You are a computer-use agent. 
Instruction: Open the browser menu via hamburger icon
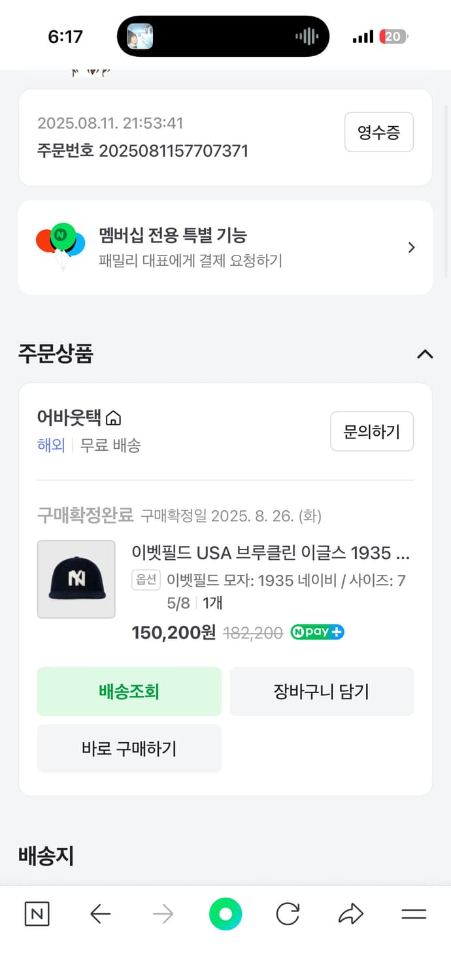[414, 914]
